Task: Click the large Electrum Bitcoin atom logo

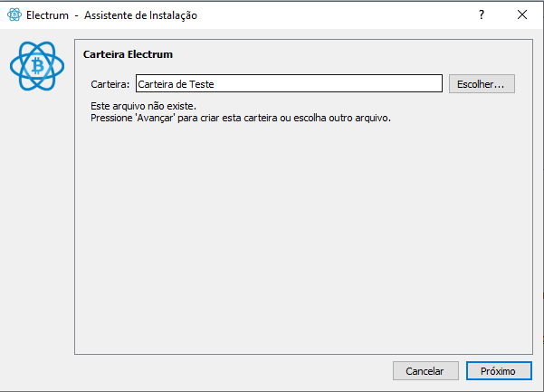Action: (x=37, y=66)
